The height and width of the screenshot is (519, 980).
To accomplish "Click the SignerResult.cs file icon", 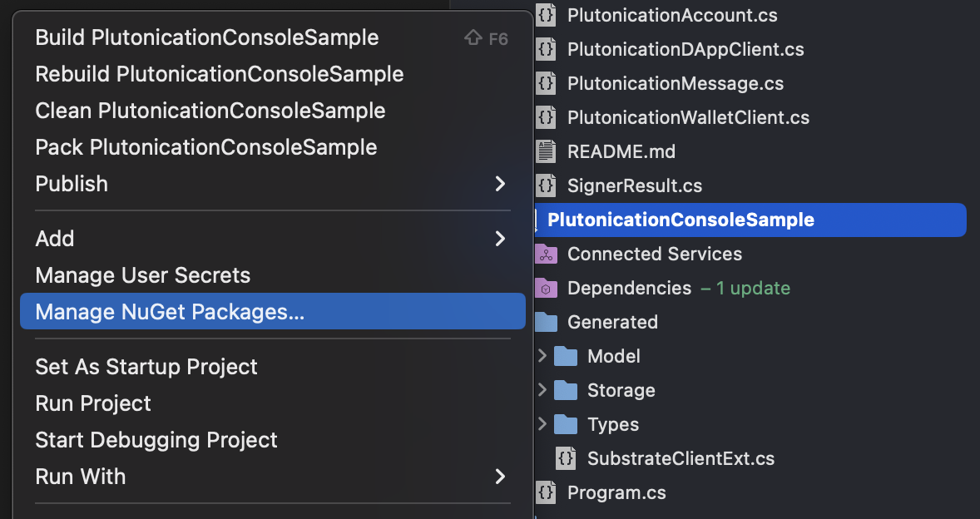I will pyautogui.click(x=546, y=185).
